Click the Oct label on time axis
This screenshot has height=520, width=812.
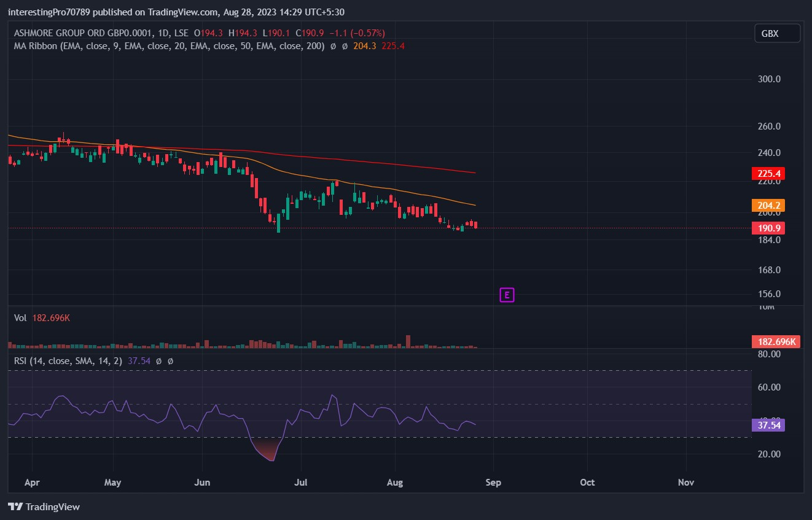click(587, 483)
